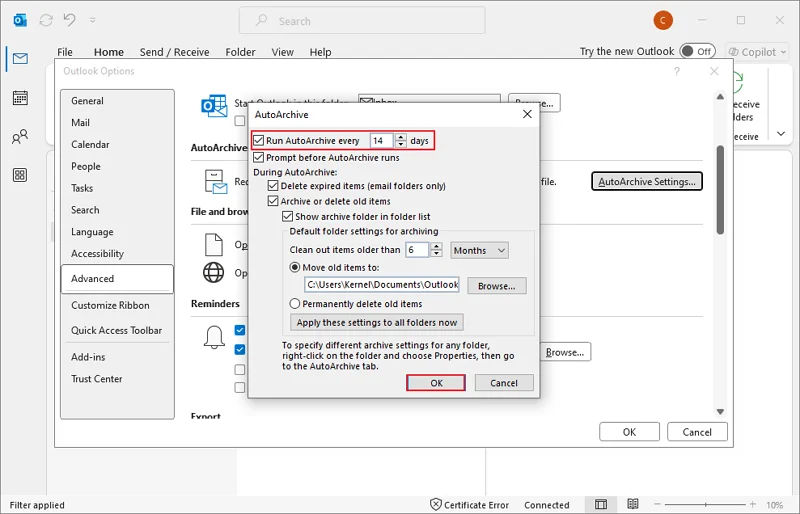800x514 pixels.
Task: Increase Clean out items older than value
Action: click(436, 246)
